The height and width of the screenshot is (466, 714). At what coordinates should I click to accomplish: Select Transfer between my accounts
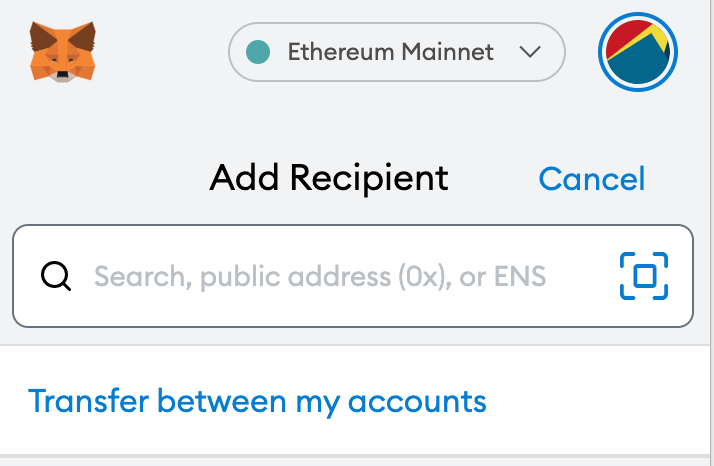click(x=257, y=402)
